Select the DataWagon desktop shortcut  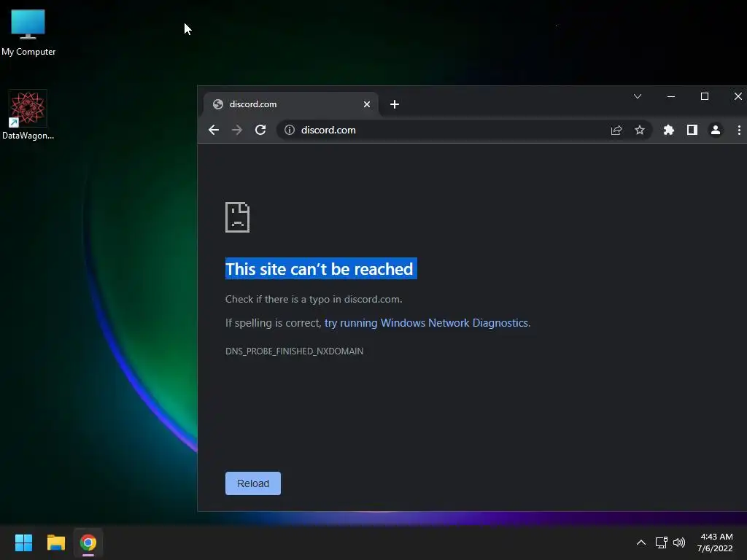(28, 115)
